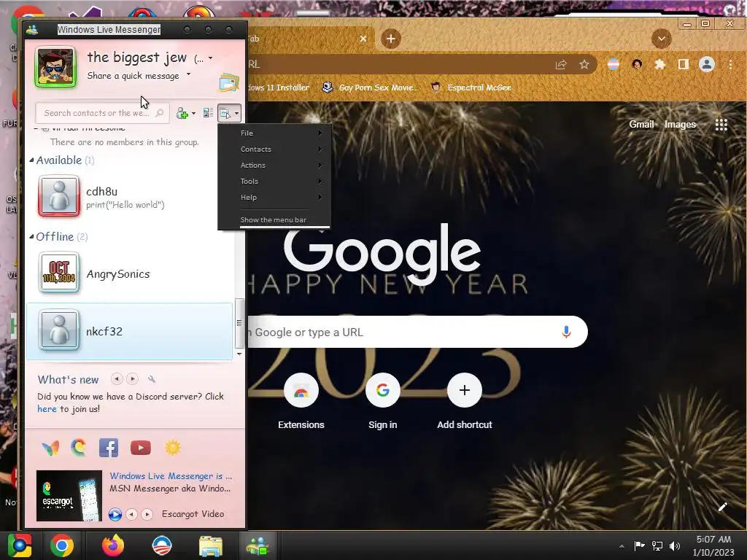Close the Chrome tab
Image resolution: width=747 pixels, height=560 pixels.
click(363, 39)
